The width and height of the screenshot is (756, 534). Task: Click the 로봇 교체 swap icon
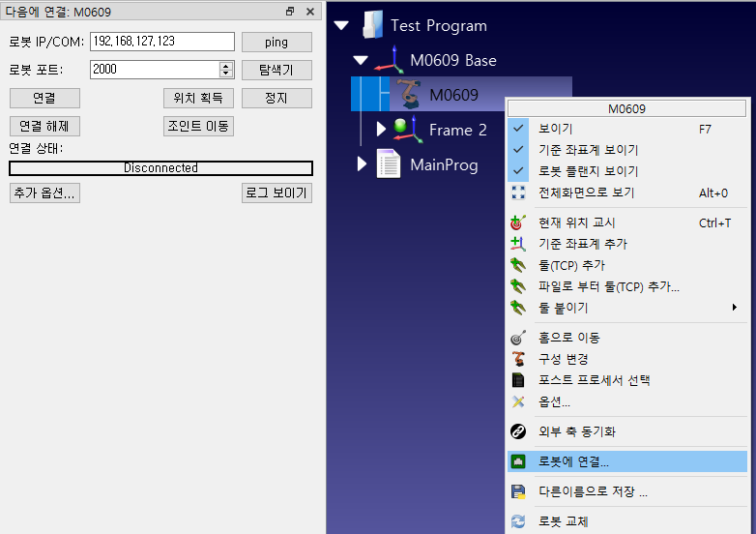click(x=518, y=522)
